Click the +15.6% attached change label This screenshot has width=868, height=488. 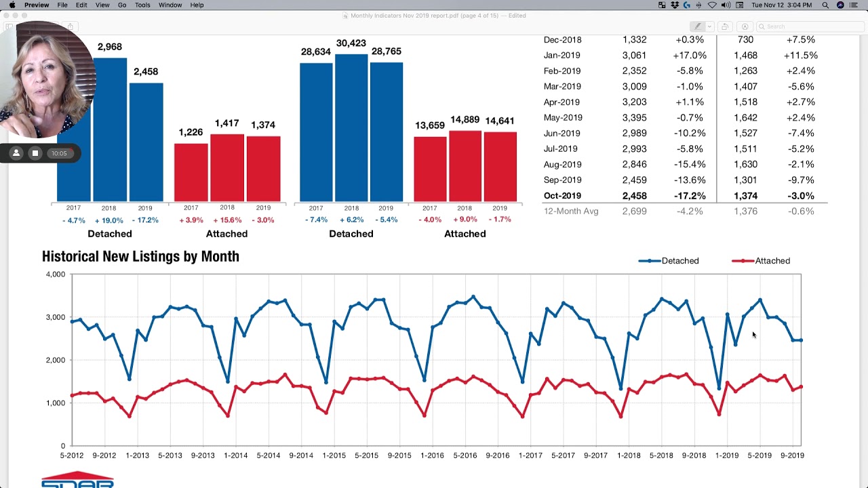tap(227, 220)
